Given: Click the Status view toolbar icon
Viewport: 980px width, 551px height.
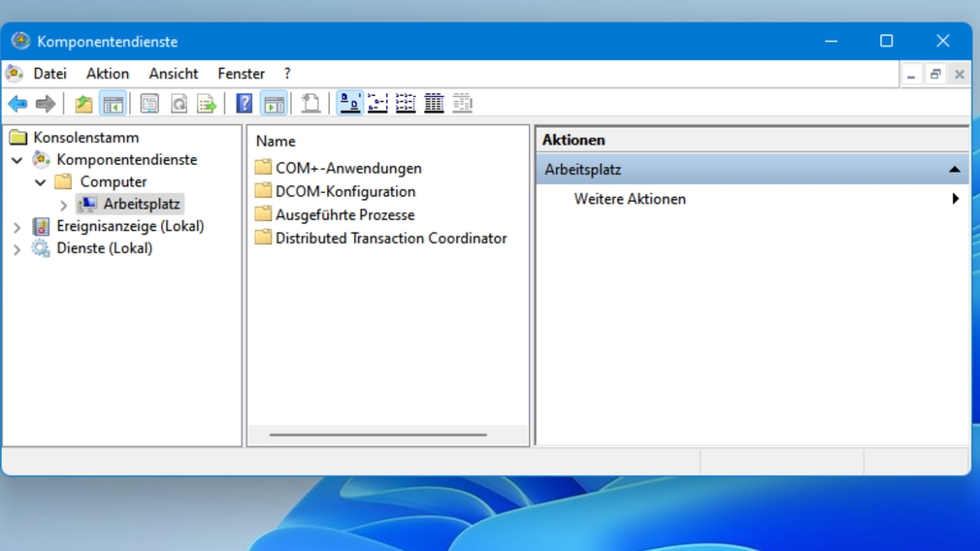Looking at the screenshot, I should point(463,104).
